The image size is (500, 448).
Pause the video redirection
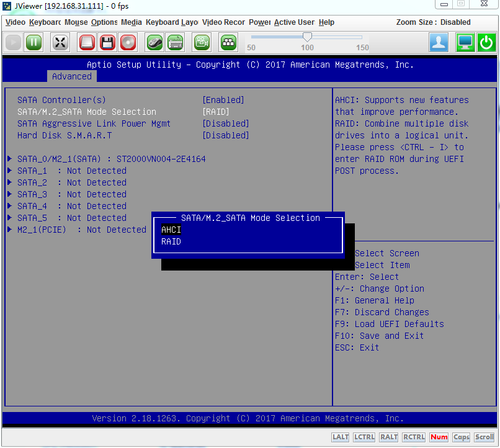33,42
